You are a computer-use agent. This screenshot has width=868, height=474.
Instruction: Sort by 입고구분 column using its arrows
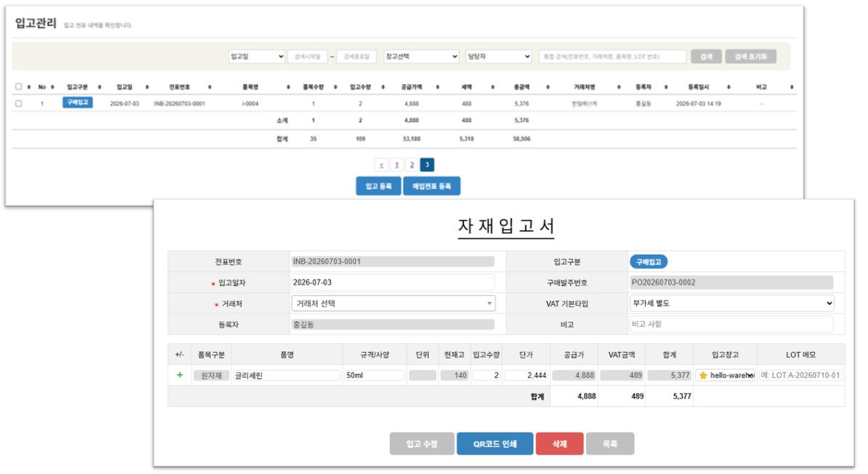pos(100,87)
